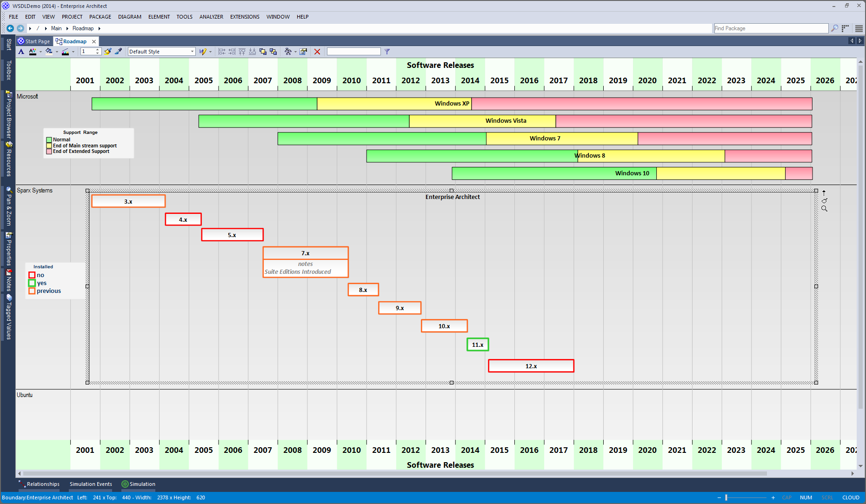This screenshot has width=866, height=504.
Task: Click the diagram filter text field
Action: tap(353, 52)
